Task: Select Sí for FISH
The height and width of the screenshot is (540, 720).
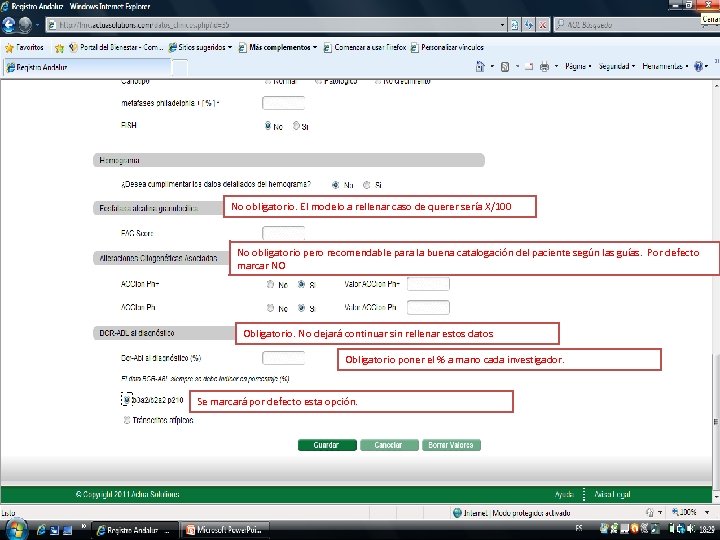Action: point(296,125)
